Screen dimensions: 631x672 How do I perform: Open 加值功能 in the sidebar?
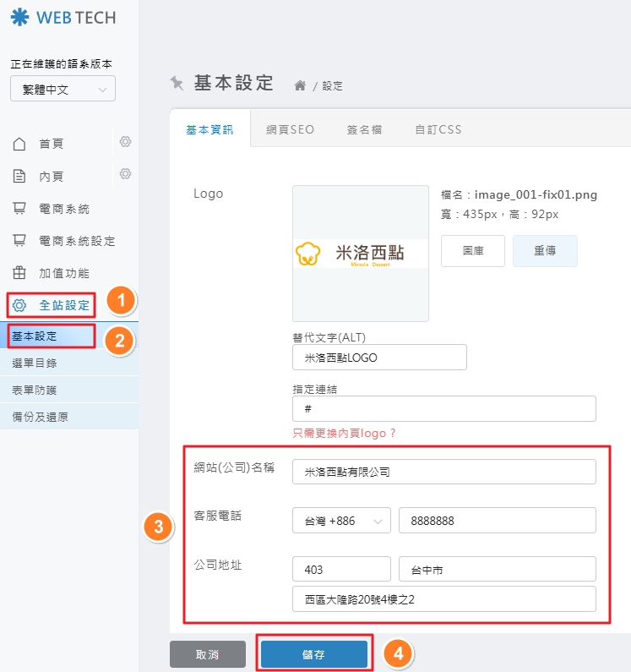click(64, 273)
